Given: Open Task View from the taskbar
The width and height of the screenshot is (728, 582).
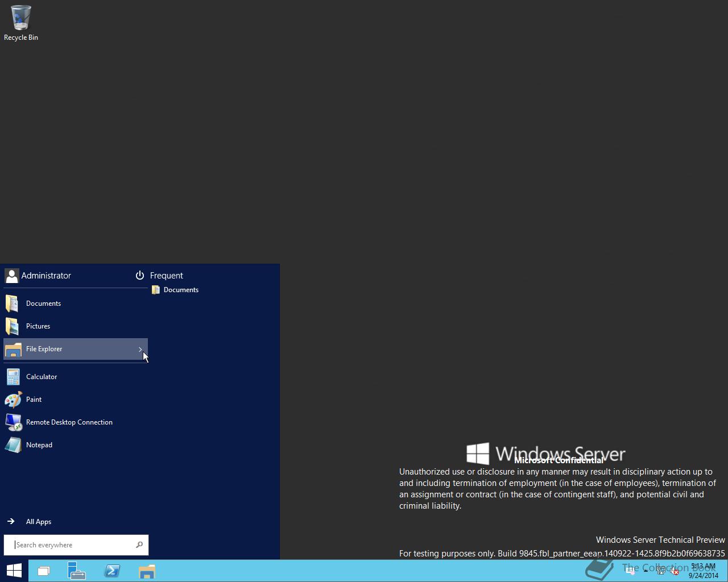Looking at the screenshot, I should click(44, 571).
